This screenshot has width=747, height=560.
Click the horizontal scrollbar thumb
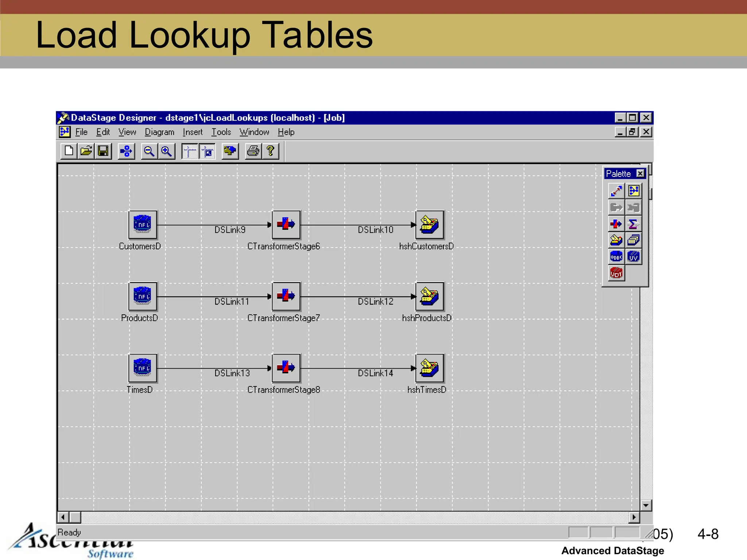[75, 517]
